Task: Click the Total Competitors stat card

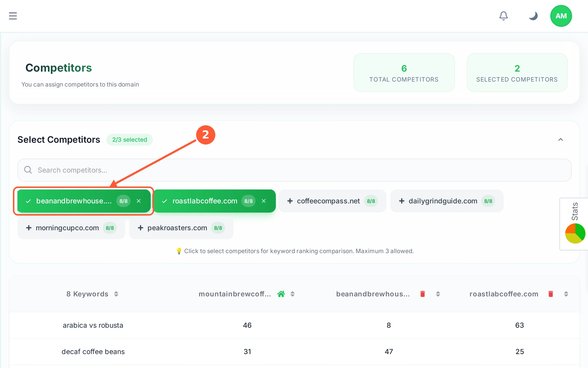Action: (x=404, y=73)
